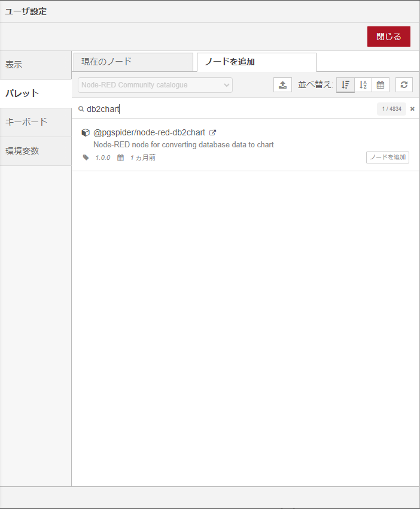Screen dimensions: 420x509
Task: Open the キーボード settings section
Action: tap(36, 122)
